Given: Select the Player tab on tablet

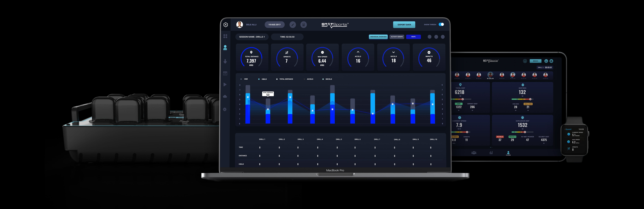Looking at the screenshot, I should (x=508, y=153).
